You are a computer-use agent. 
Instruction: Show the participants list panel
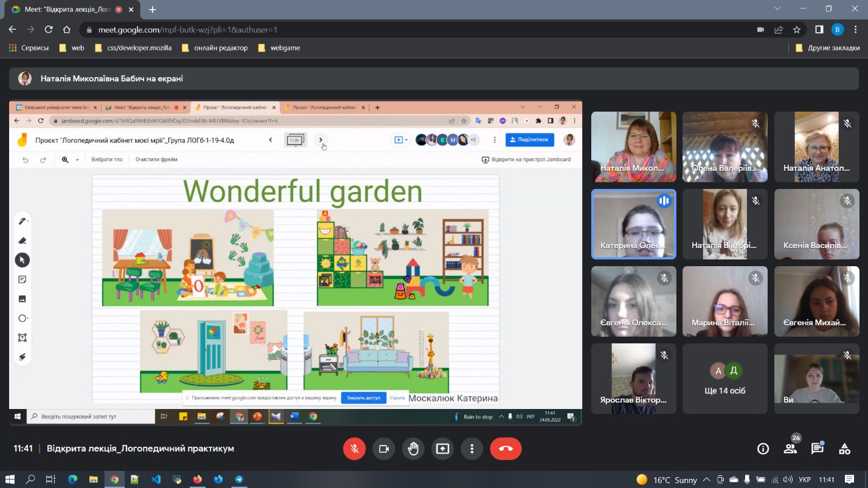(790, 449)
